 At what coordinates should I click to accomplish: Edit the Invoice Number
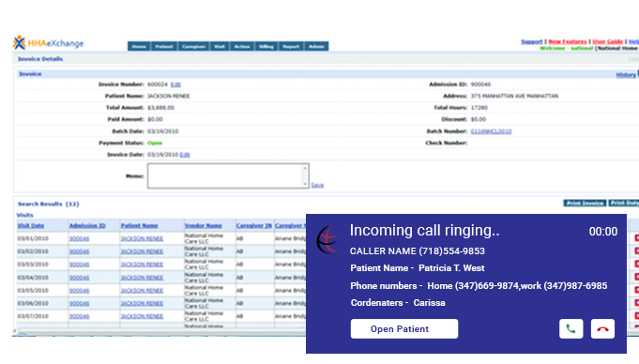[x=175, y=84]
